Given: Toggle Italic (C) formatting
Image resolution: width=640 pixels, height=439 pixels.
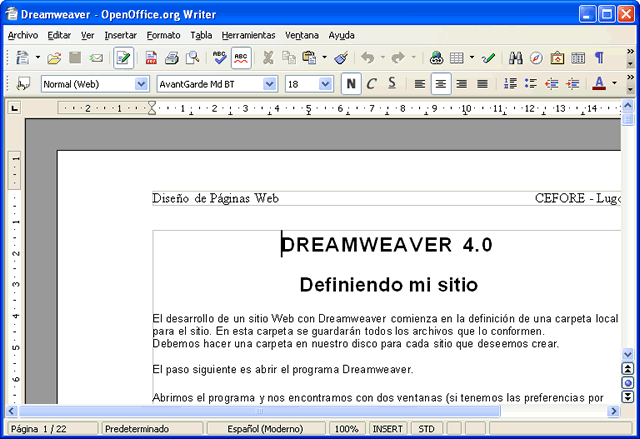Looking at the screenshot, I should pyautogui.click(x=371, y=84).
